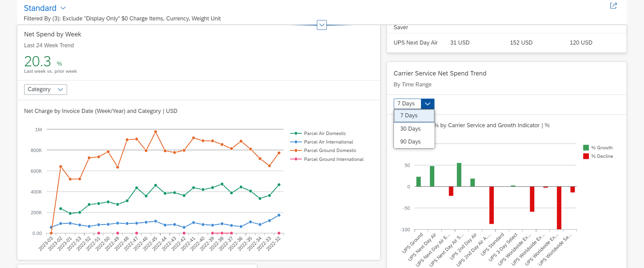
Task: Toggle Parcel Air International legend entry
Action: [x=322, y=142]
